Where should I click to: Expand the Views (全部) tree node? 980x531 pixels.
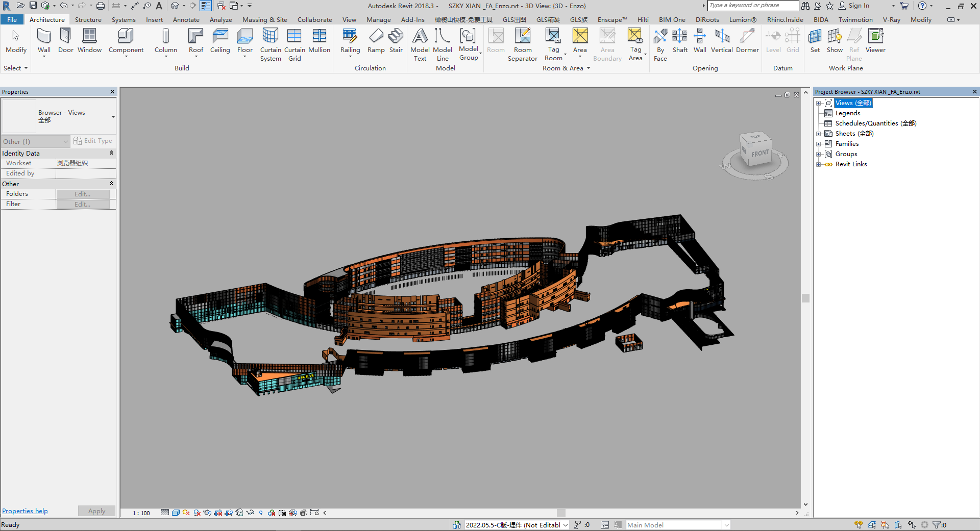[818, 103]
